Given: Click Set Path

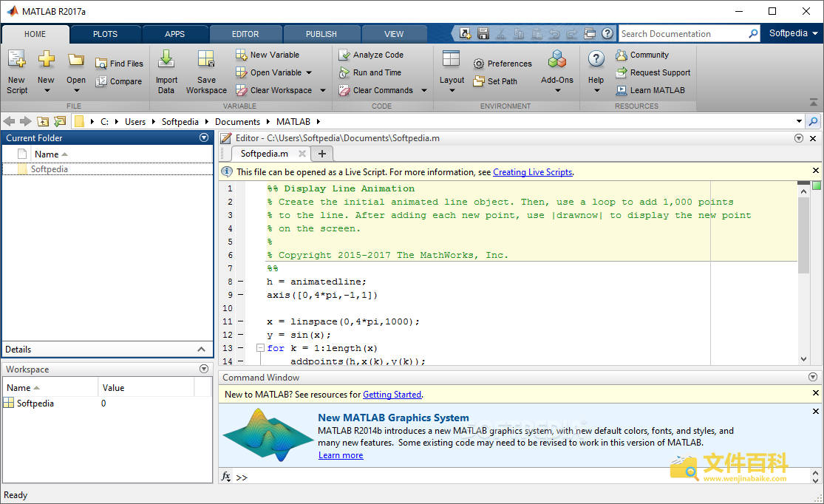Looking at the screenshot, I should (x=495, y=81).
